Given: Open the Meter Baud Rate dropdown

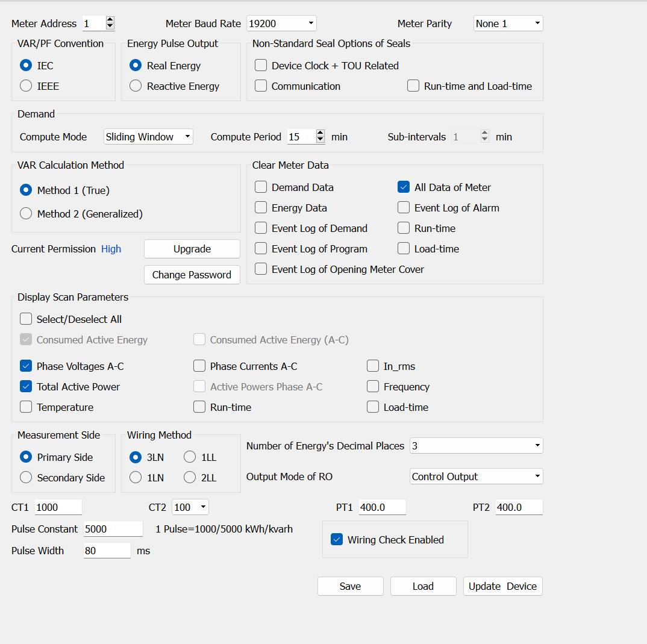Looking at the screenshot, I should pos(281,23).
